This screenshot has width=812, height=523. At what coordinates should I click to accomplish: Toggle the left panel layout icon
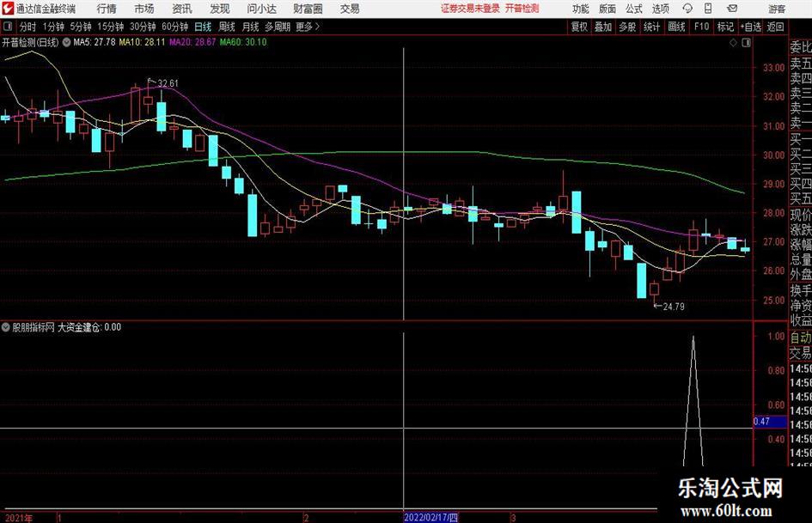pos(7,27)
